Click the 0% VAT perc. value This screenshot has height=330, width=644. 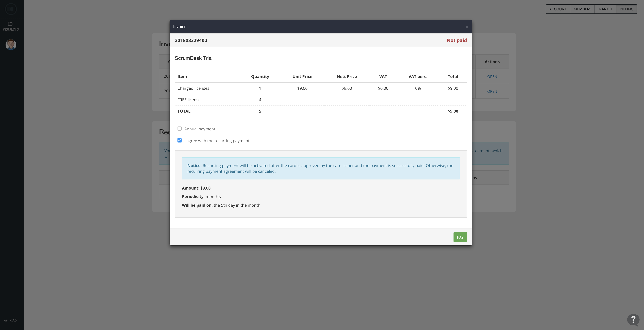(x=418, y=88)
